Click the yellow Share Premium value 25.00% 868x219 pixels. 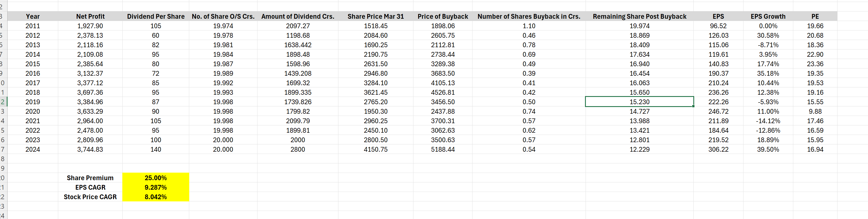156,178
